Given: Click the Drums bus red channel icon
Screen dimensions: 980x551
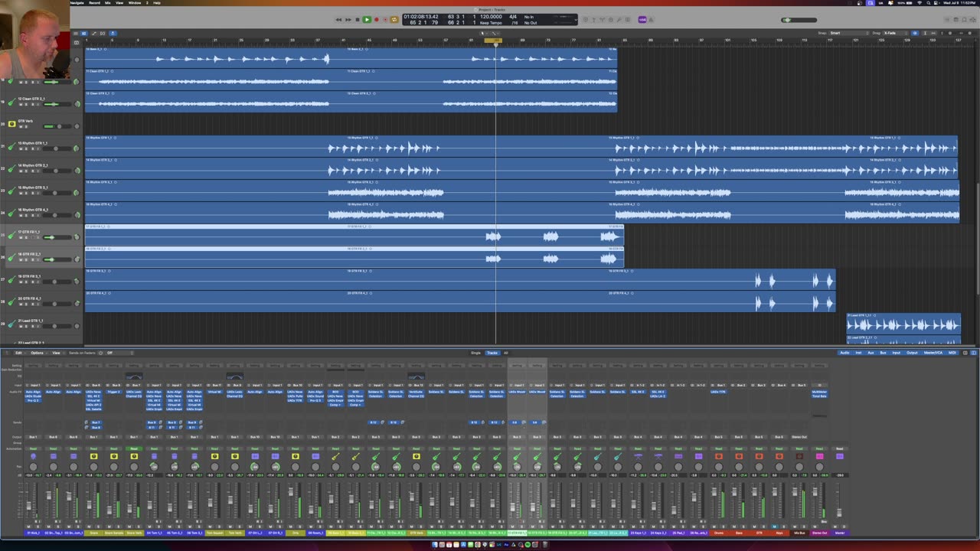Looking at the screenshot, I should (x=718, y=456).
